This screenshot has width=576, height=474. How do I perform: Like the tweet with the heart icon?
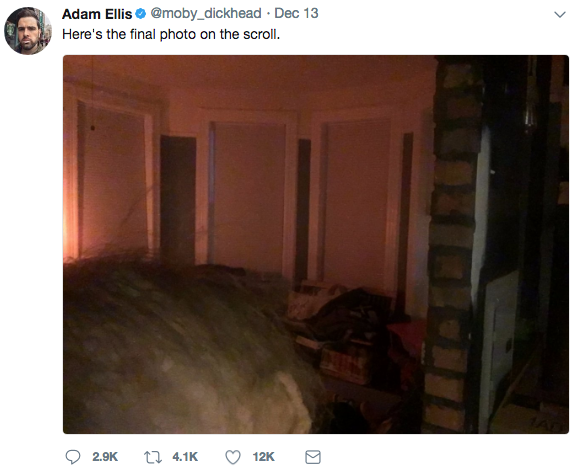click(233, 457)
